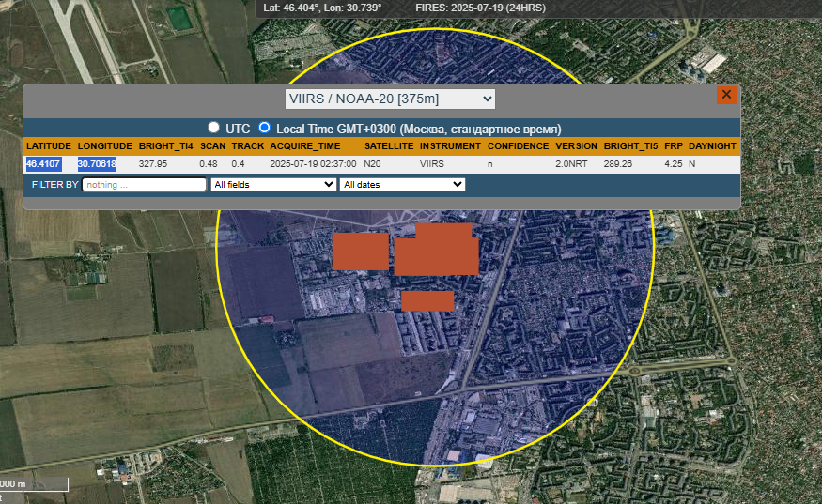
Task: Click the CONFIDENCE column header
Action: click(518, 146)
